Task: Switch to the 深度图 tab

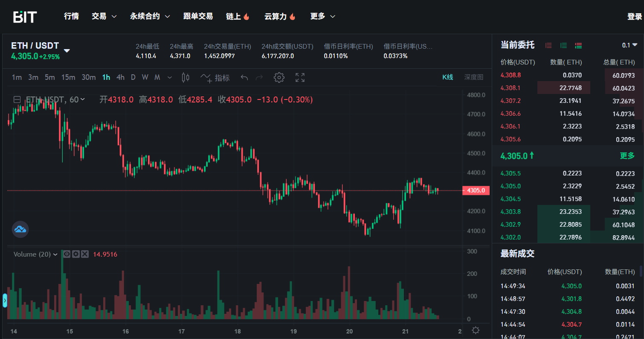Action: tap(473, 77)
